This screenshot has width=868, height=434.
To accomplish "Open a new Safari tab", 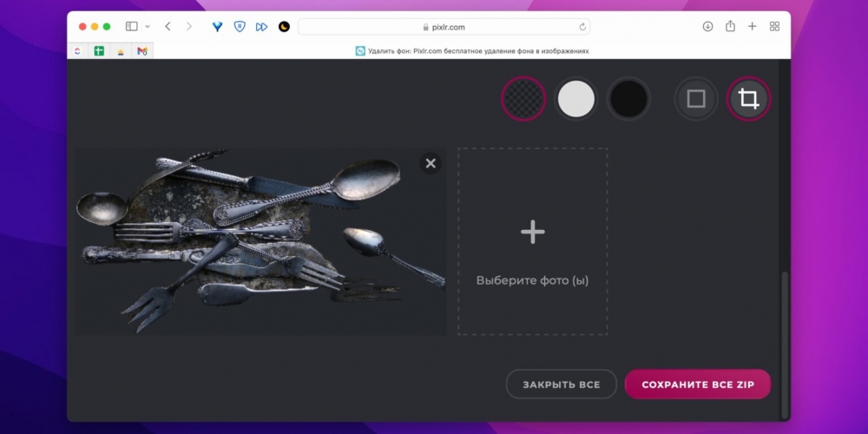I will (752, 27).
